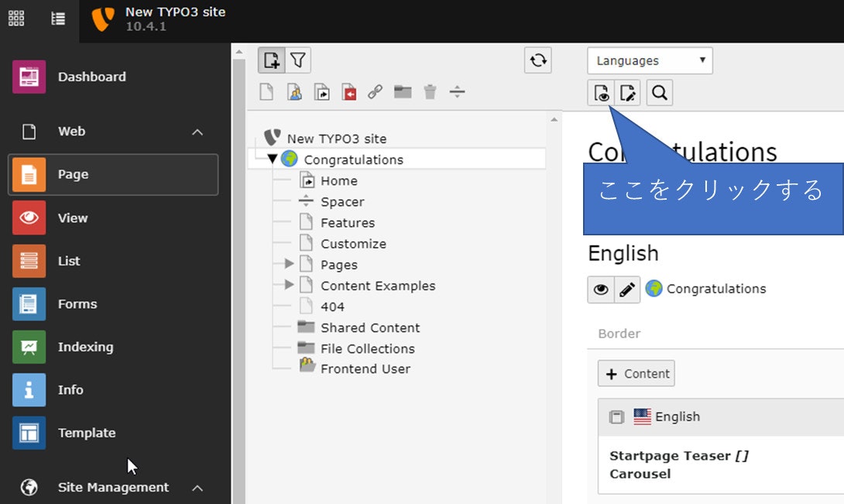Viewport: 844px width, 504px height.
Task: Select the menu separator page type icon
Action: (457, 91)
